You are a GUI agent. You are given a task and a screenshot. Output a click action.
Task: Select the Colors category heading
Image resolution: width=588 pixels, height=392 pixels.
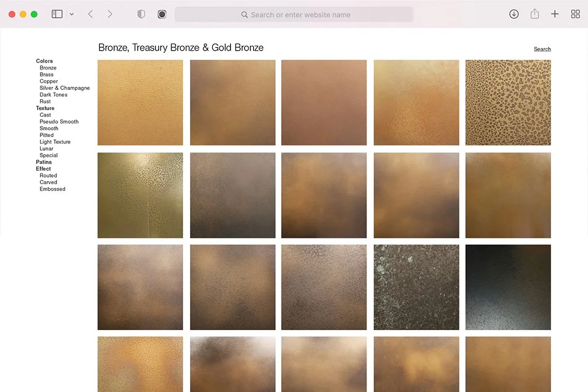[x=44, y=61]
